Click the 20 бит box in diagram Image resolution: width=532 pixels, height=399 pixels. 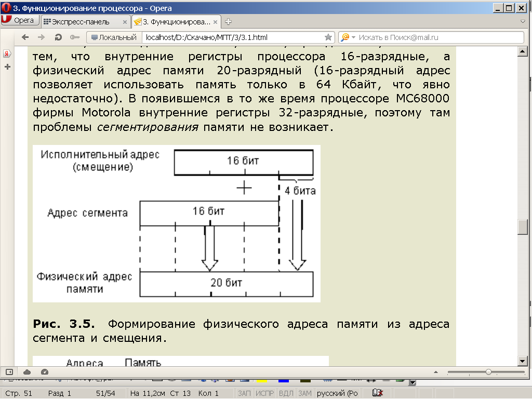[x=227, y=284]
